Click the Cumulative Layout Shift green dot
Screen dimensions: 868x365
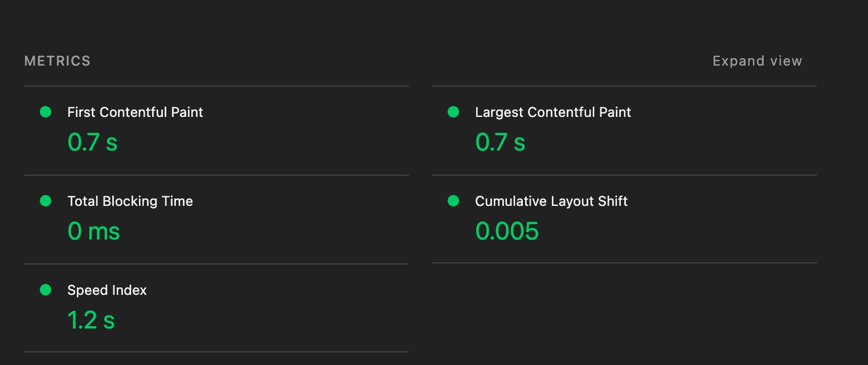coord(453,201)
